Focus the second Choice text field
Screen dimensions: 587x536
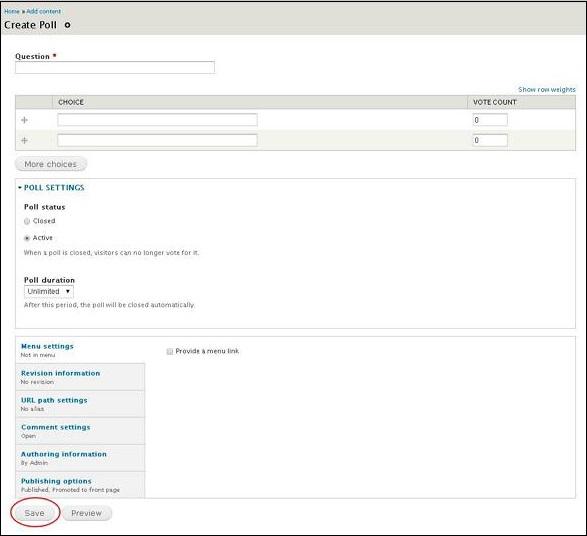coord(157,140)
